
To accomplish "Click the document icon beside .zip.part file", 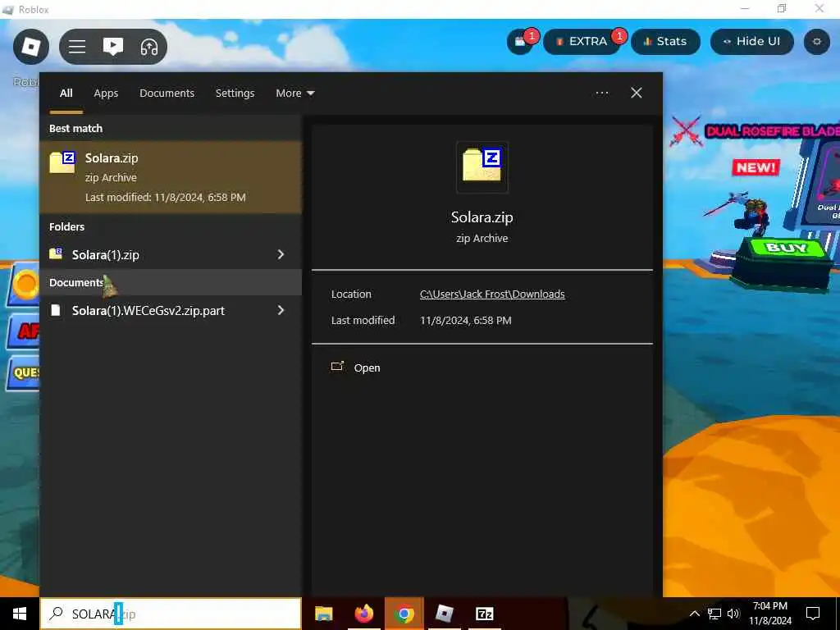I will pos(56,310).
